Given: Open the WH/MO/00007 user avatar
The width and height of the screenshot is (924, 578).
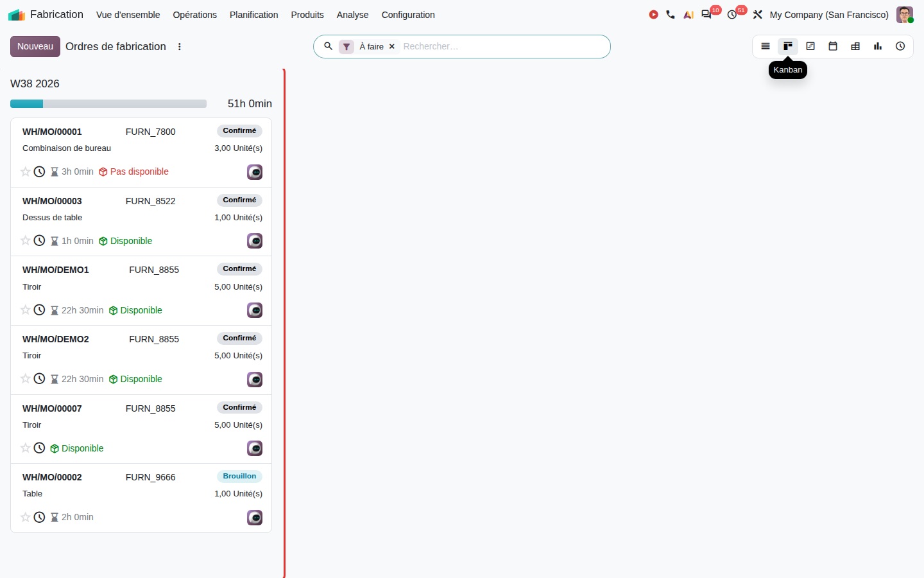Looking at the screenshot, I should tap(255, 448).
